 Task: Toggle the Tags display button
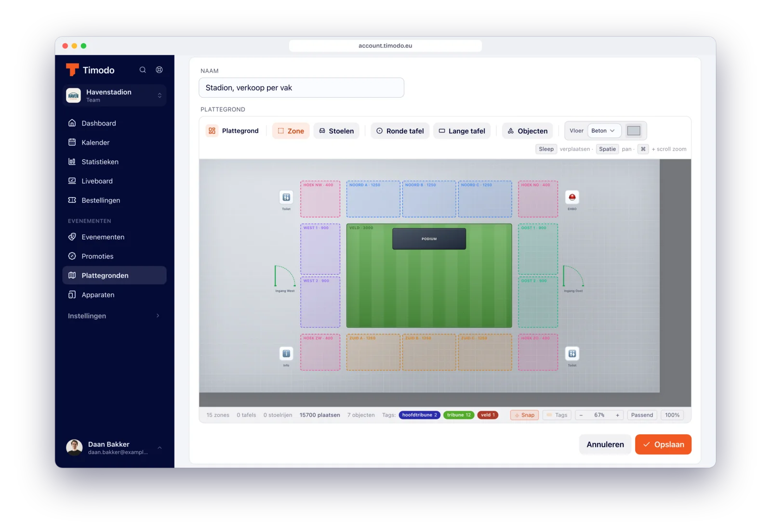[557, 415]
